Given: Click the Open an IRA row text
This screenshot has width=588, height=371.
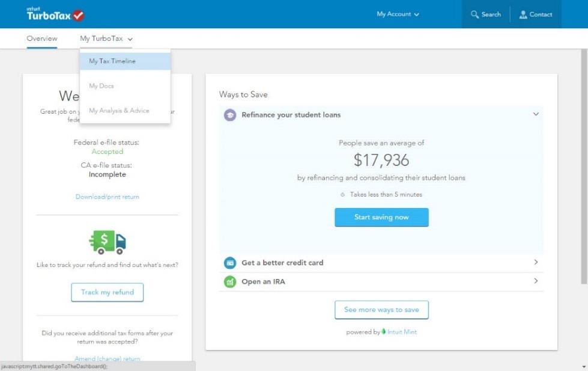Looking at the screenshot, I should point(263,281).
